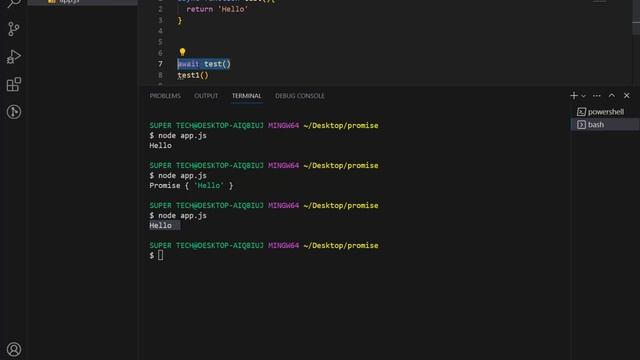
Task: Open the Accounts menu icon
Action: click(13, 349)
